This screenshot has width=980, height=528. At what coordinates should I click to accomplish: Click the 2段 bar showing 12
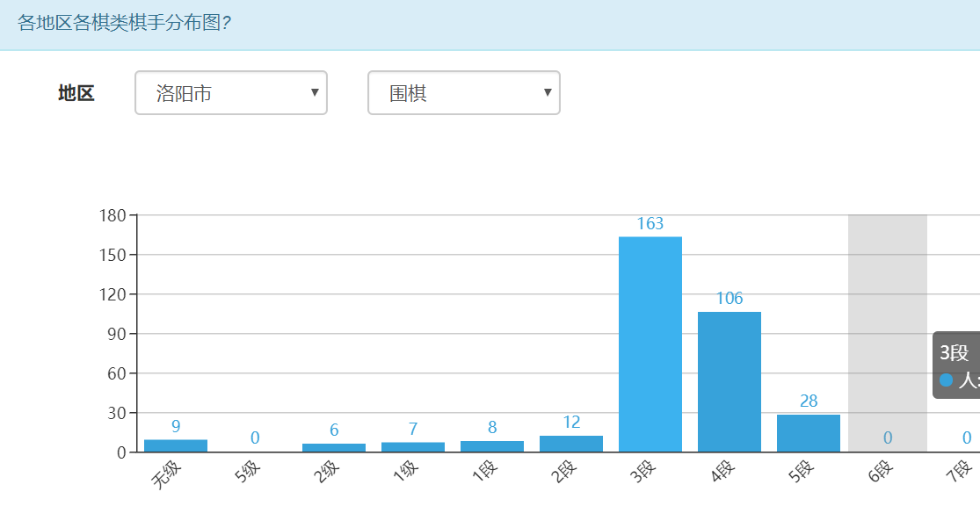coord(570,444)
